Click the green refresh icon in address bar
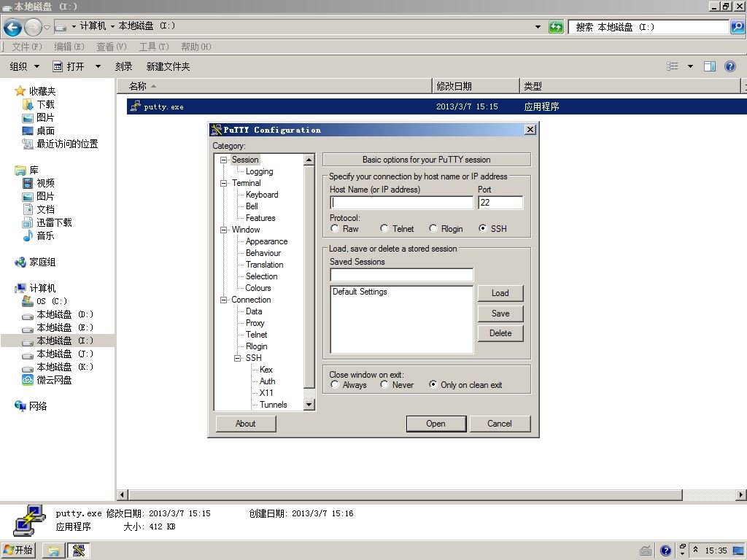 pos(556,27)
